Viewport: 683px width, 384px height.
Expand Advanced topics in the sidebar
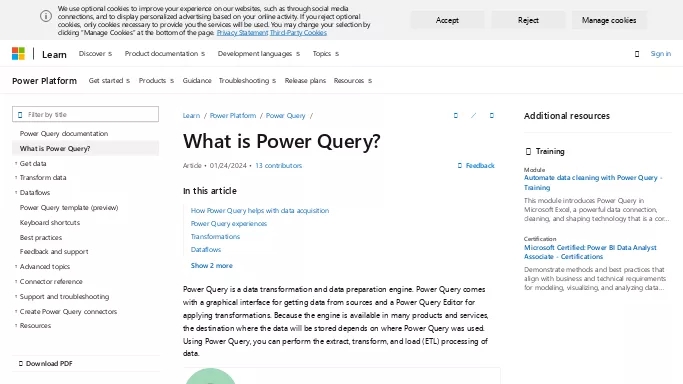[x=44, y=266]
